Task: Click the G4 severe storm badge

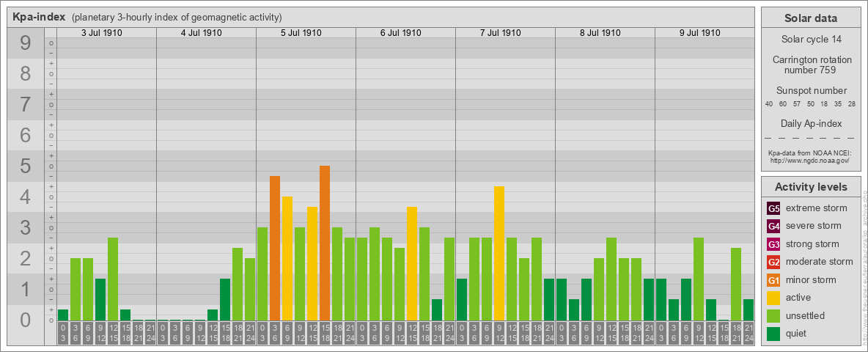Action: [x=773, y=227]
